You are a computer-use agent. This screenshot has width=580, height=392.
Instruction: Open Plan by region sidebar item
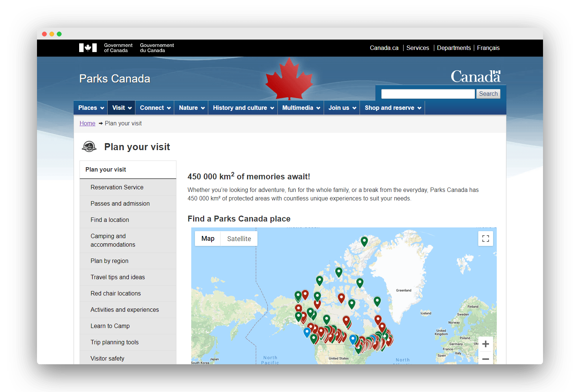[x=128, y=261]
